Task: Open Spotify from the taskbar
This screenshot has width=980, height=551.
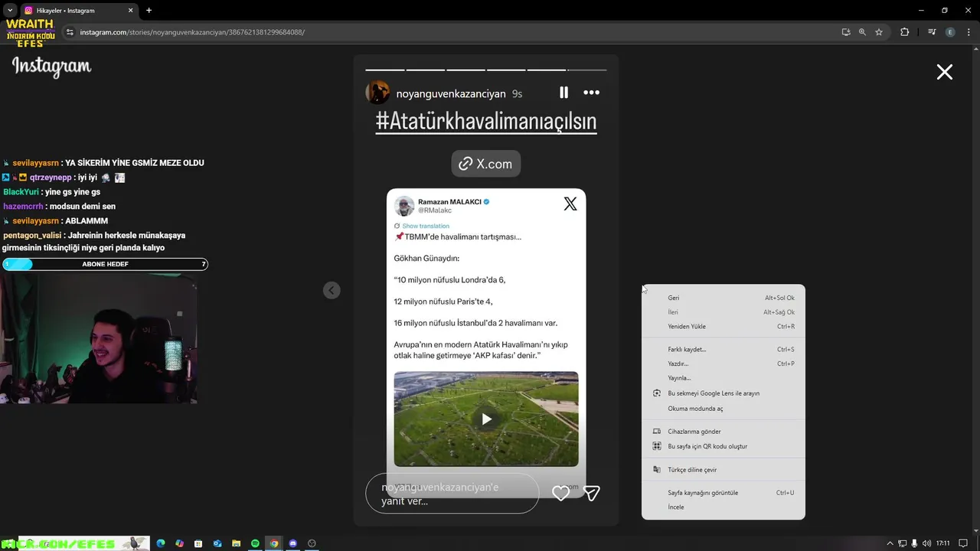Action: point(255,543)
